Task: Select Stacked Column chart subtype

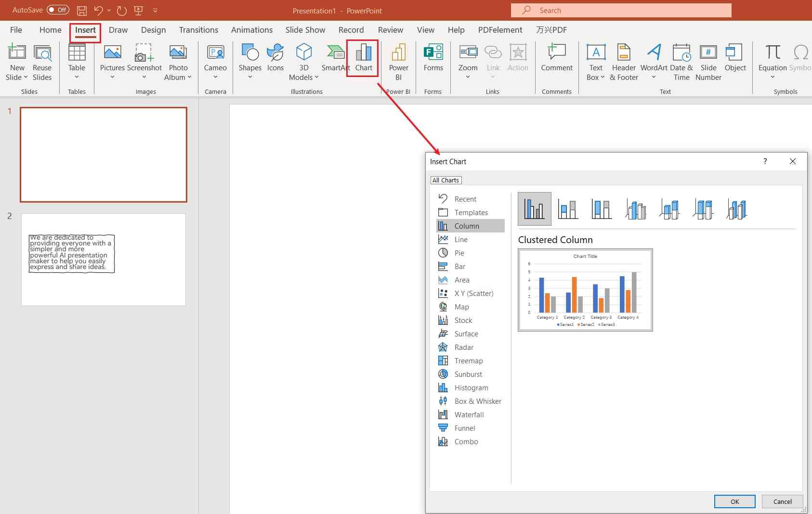Action: tap(568, 209)
